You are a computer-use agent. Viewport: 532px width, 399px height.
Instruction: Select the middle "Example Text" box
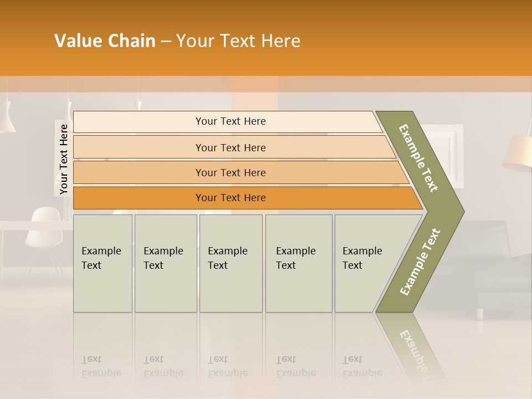(x=231, y=263)
